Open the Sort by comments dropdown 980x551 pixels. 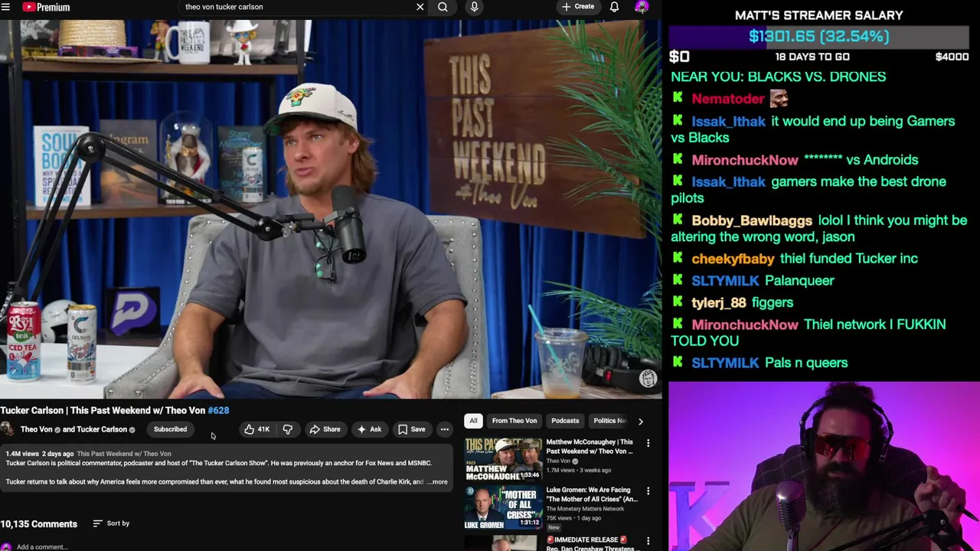coord(111,523)
